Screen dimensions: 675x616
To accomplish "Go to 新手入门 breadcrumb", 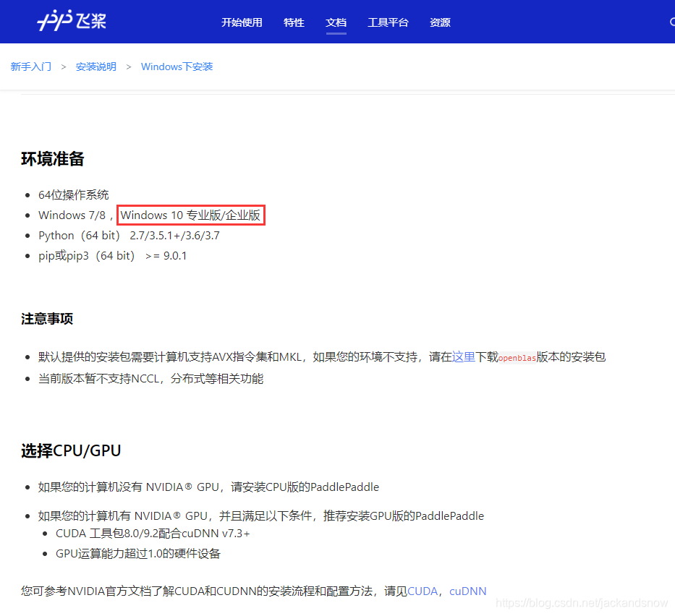I will pyautogui.click(x=31, y=67).
